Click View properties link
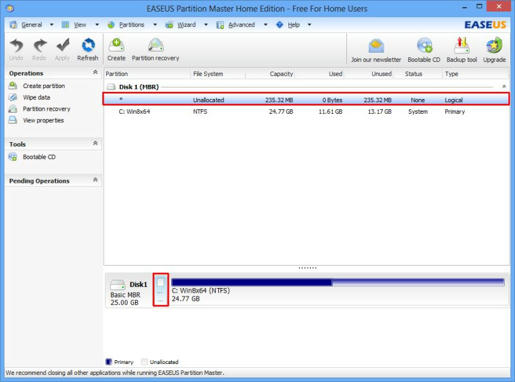Image resolution: width=515 pixels, height=382 pixels. point(43,120)
